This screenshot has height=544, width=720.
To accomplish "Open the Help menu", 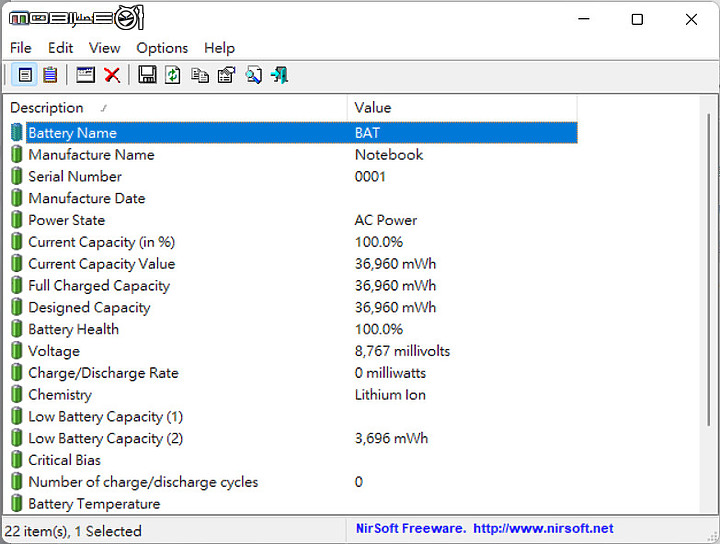I will coord(219,48).
